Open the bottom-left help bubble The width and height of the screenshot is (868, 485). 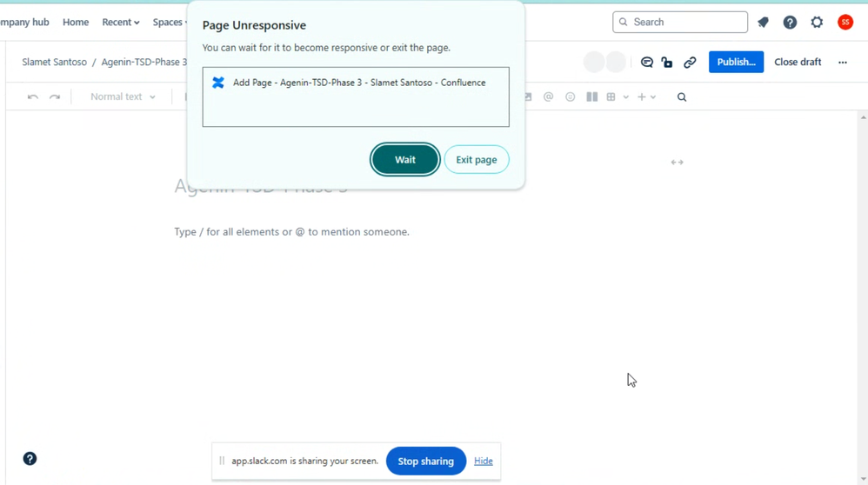[30, 458]
